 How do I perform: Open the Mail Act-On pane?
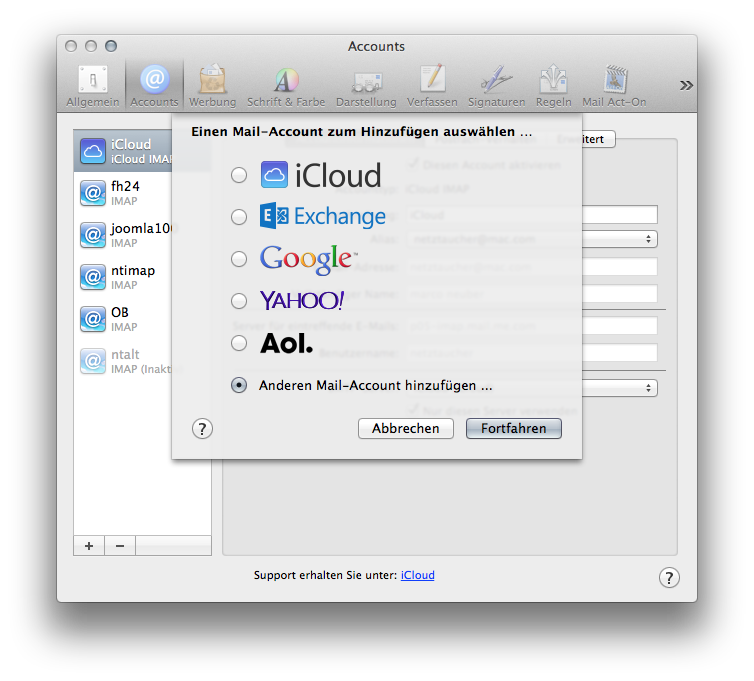coord(614,86)
